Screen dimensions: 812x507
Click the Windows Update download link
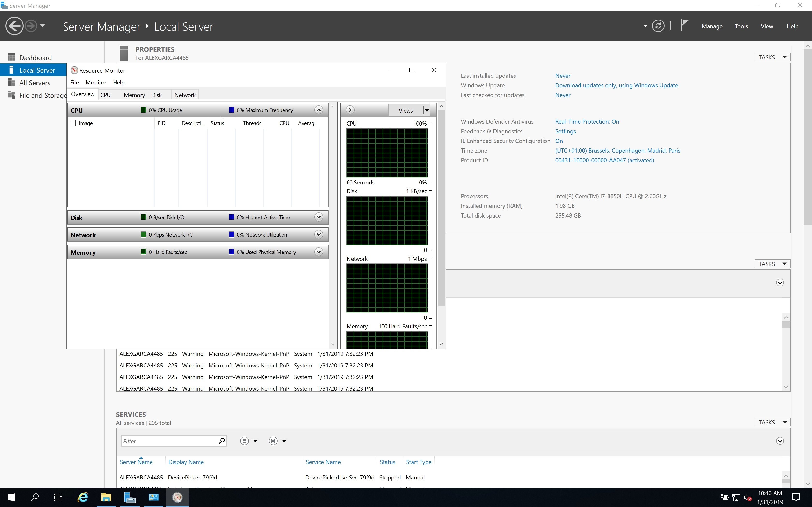pyautogui.click(x=616, y=85)
